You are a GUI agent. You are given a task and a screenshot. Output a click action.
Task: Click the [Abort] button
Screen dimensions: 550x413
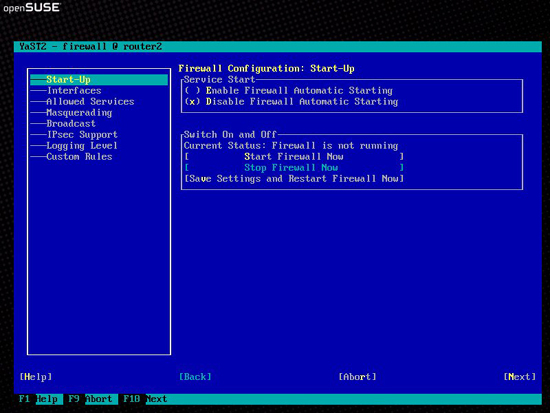pos(357,377)
